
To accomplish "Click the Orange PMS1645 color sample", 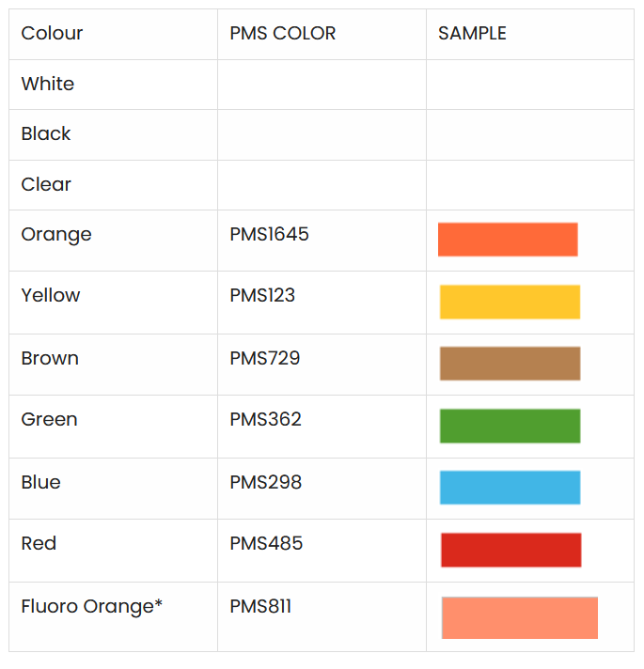I will pos(508,240).
